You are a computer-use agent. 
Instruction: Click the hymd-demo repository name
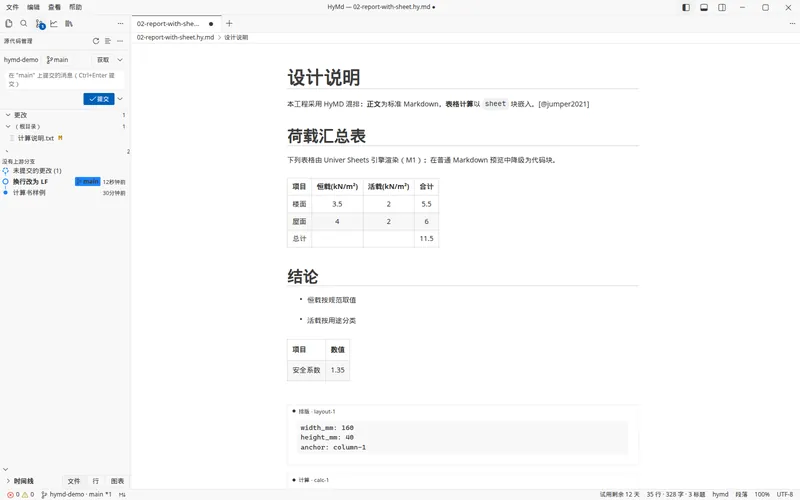coord(21,60)
